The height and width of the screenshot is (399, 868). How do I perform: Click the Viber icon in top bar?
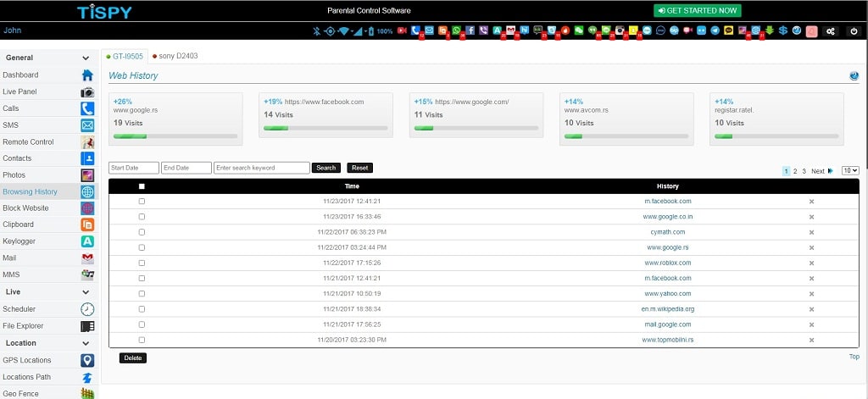(483, 30)
